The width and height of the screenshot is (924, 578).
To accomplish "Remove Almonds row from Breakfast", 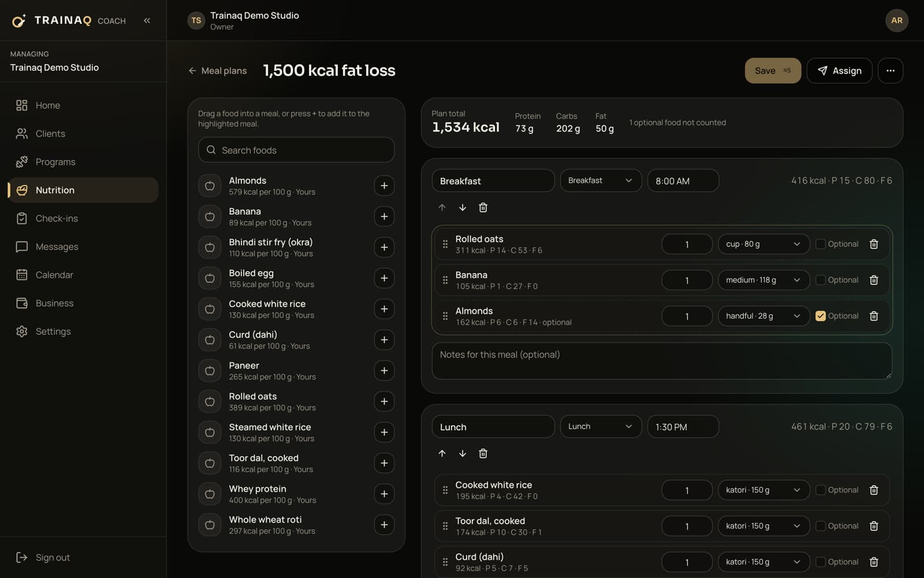I will coord(874,316).
